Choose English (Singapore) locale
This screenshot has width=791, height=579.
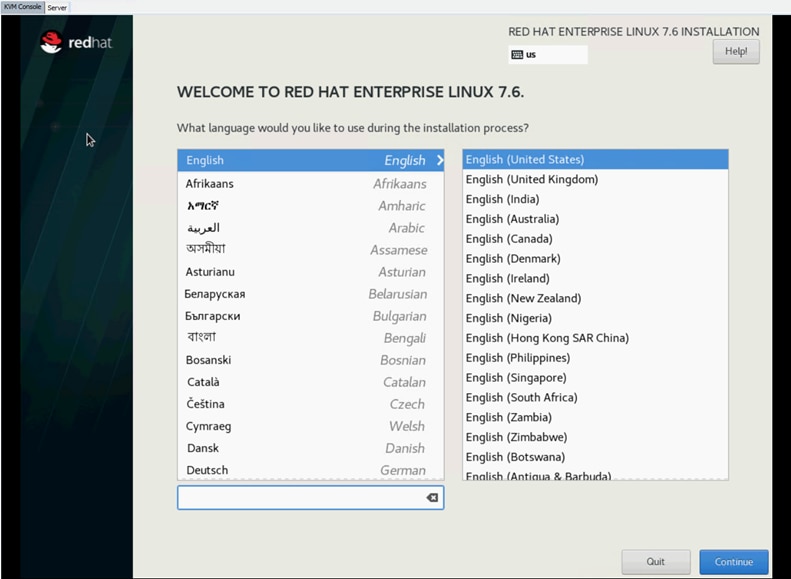tap(595, 378)
